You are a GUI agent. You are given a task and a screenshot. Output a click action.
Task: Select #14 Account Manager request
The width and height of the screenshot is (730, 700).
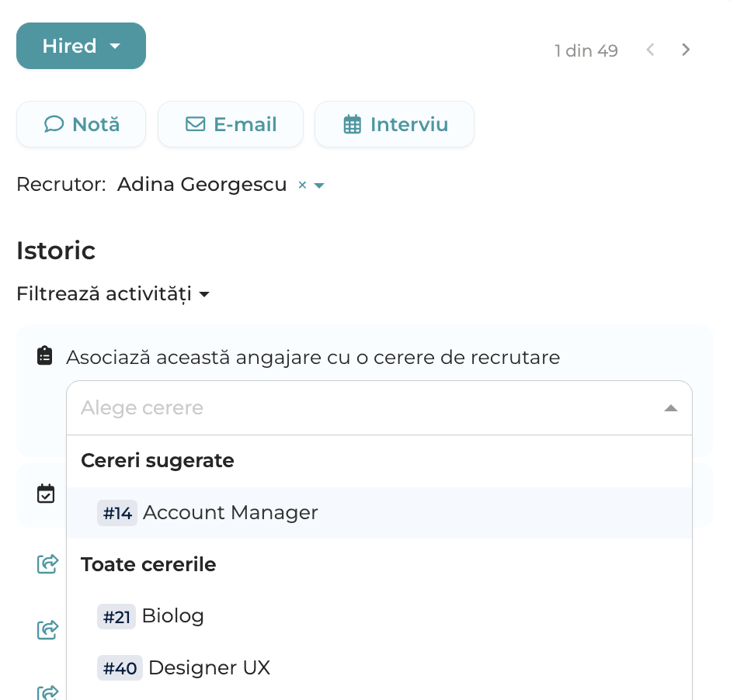(x=379, y=513)
